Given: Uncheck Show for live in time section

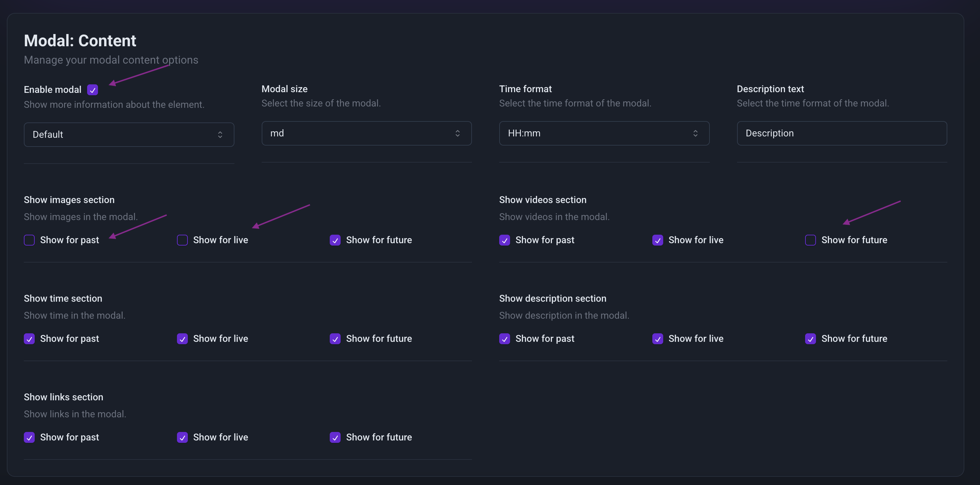Looking at the screenshot, I should (x=182, y=338).
